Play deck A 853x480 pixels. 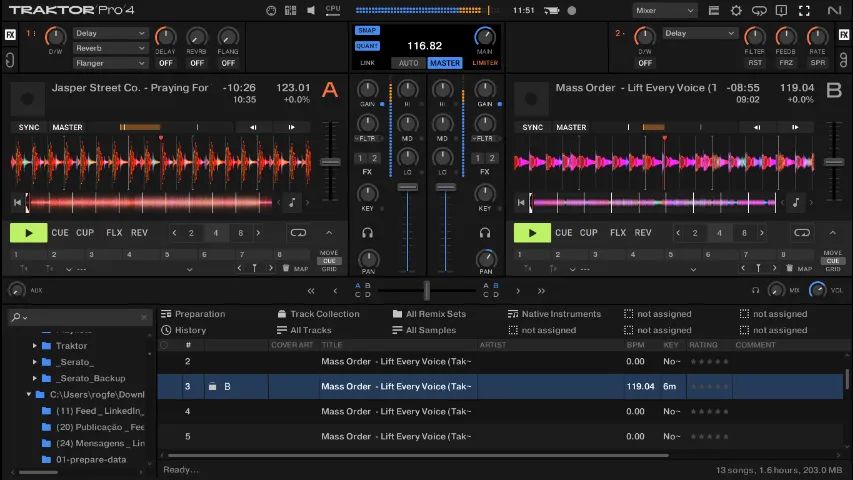coord(28,233)
